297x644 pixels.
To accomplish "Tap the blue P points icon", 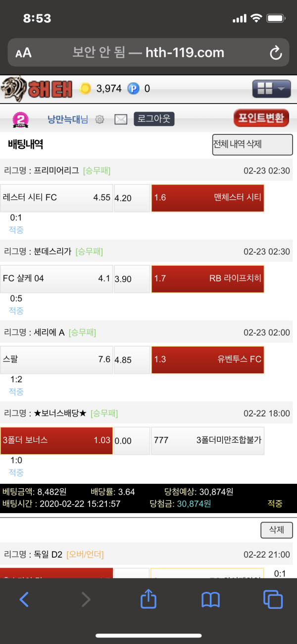I will click(133, 89).
